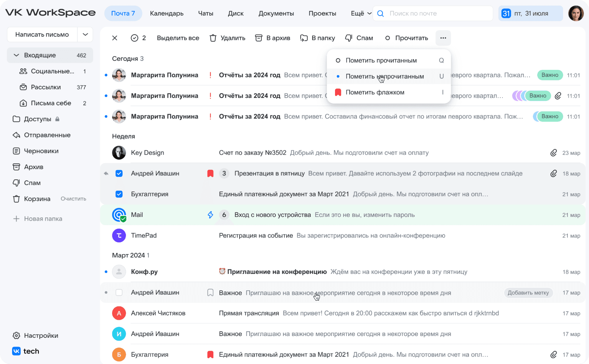
Task: Toggle read dot on hovered Андрей Ивашин email
Action: tap(106, 292)
